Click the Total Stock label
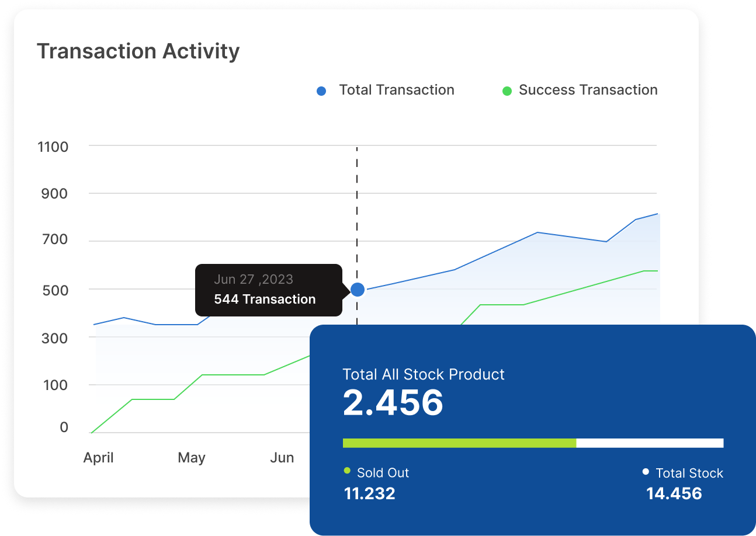 [x=689, y=474]
